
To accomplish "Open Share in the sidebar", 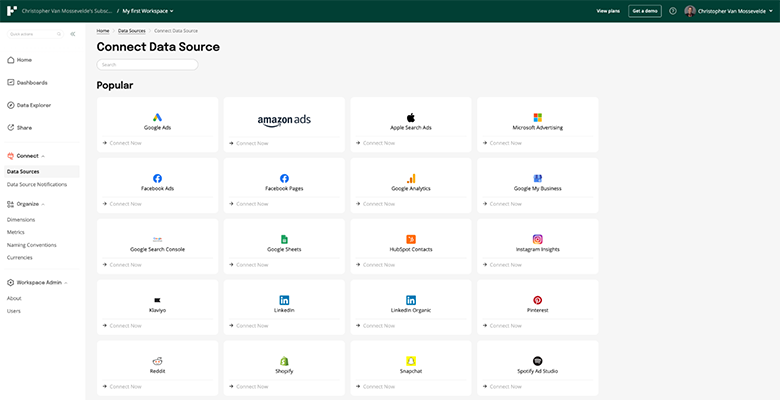I will click(20, 128).
